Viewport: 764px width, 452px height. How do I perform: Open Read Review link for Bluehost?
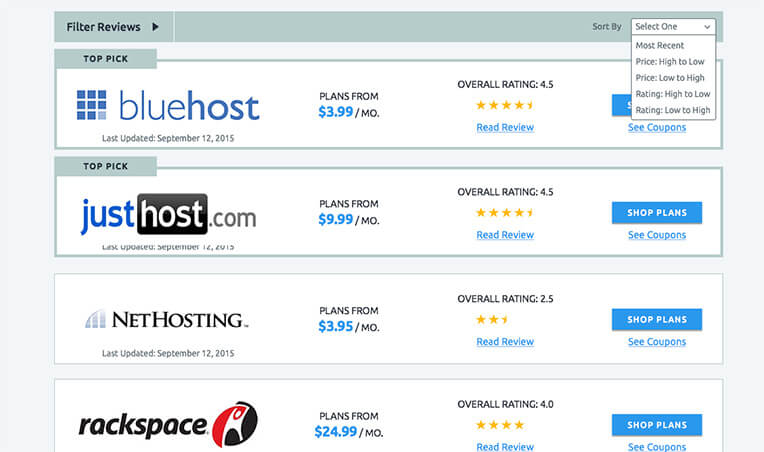(x=505, y=127)
